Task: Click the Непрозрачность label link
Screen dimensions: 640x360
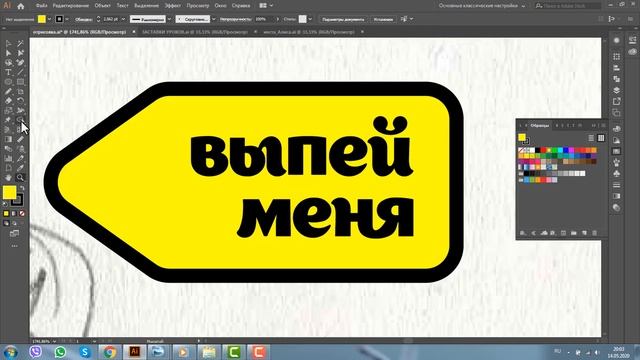Action: point(236,19)
